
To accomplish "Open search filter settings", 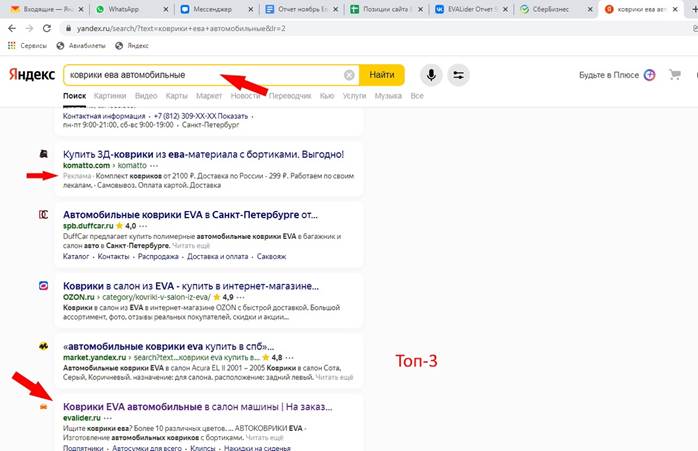I will (x=459, y=75).
